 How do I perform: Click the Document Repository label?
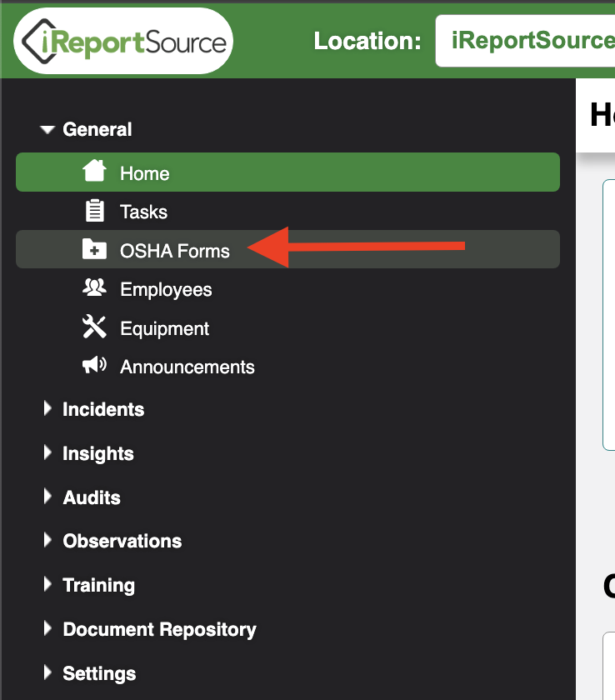pyautogui.click(x=160, y=630)
